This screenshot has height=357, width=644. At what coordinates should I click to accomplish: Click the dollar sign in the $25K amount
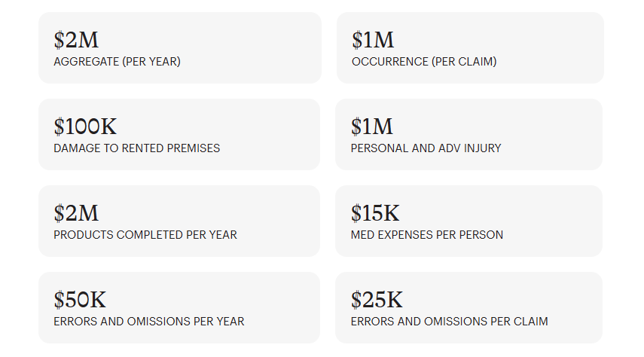356,300
